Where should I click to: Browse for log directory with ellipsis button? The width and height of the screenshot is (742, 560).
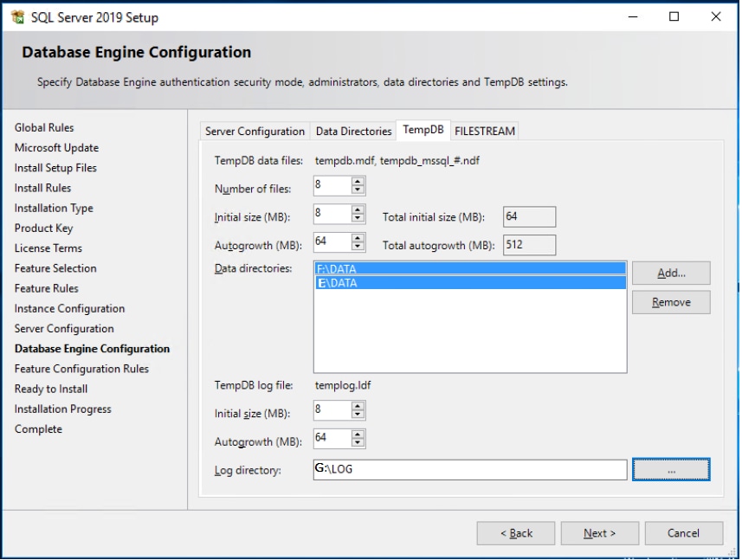[671, 470]
